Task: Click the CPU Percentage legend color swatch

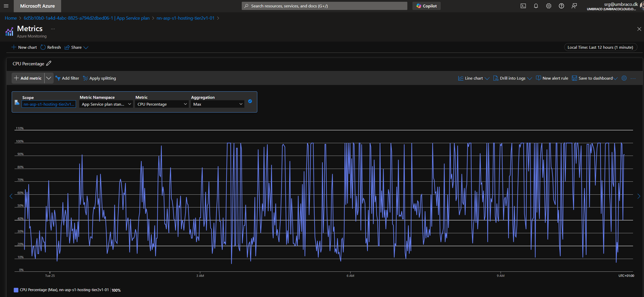Action: coord(16,290)
